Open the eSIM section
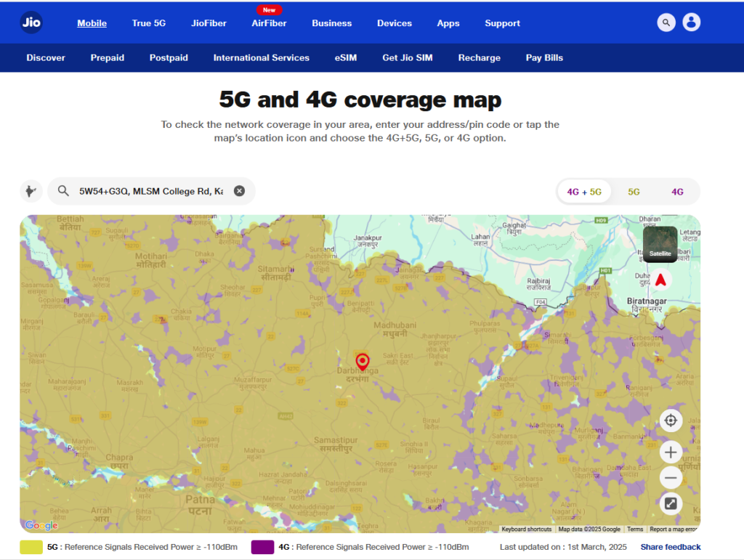 (x=346, y=57)
